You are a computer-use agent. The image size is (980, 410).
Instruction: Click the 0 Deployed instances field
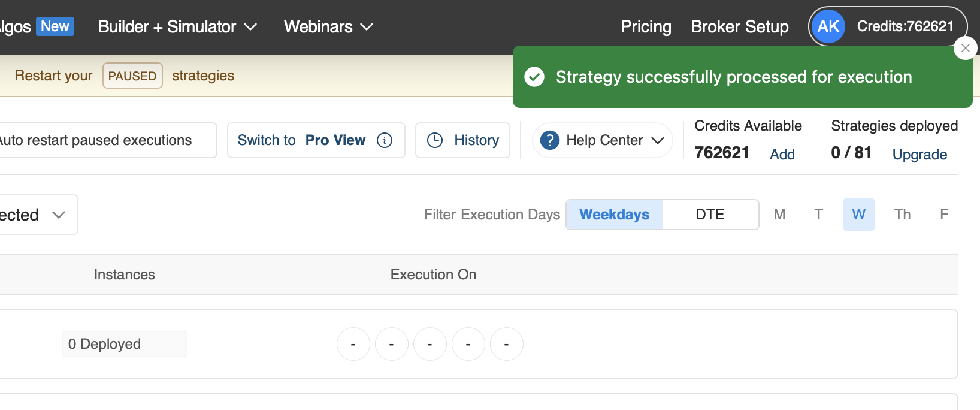coord(125,344)
